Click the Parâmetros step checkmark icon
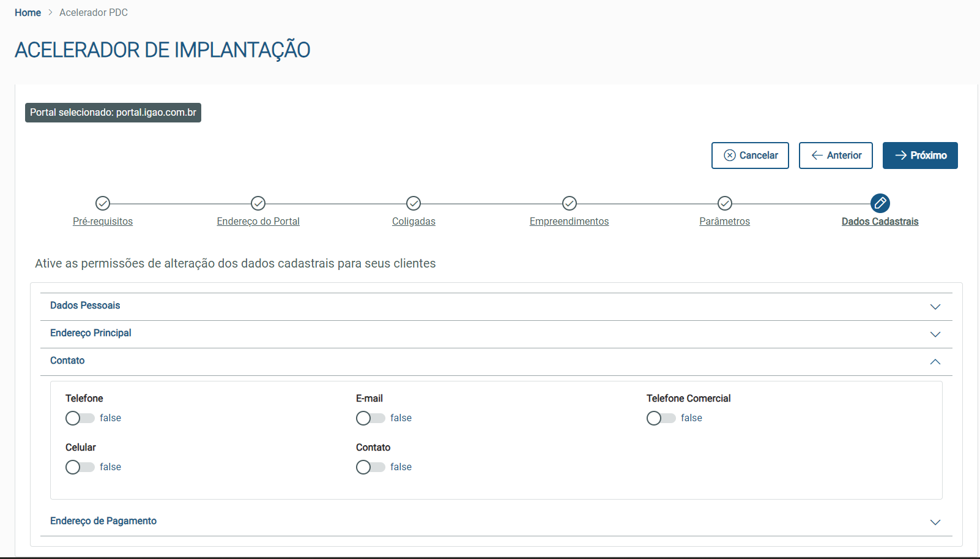This screenshot has width=980, height=559. 725,203
